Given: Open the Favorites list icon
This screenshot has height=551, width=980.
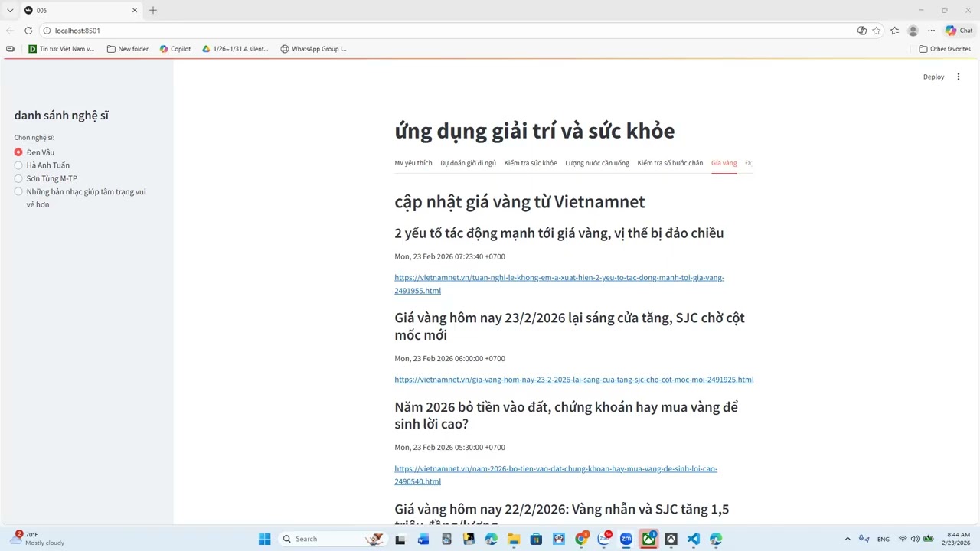Looking at the screenshot, I should coord(895,31).
